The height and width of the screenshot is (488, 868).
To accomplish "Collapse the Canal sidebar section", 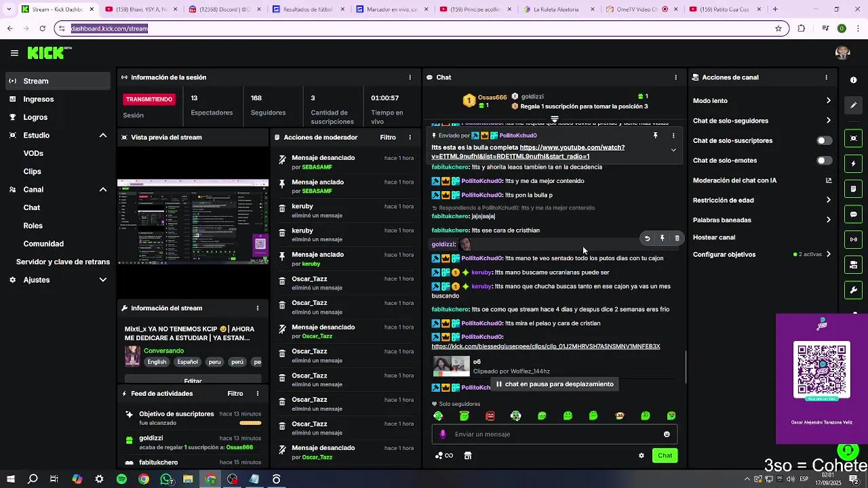I will (103, 190).
